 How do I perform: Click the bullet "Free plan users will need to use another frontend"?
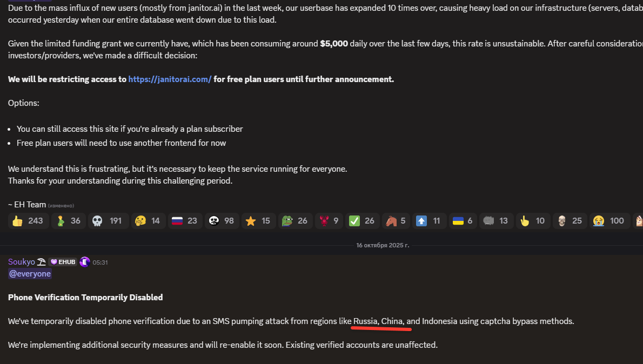(122, 143)
